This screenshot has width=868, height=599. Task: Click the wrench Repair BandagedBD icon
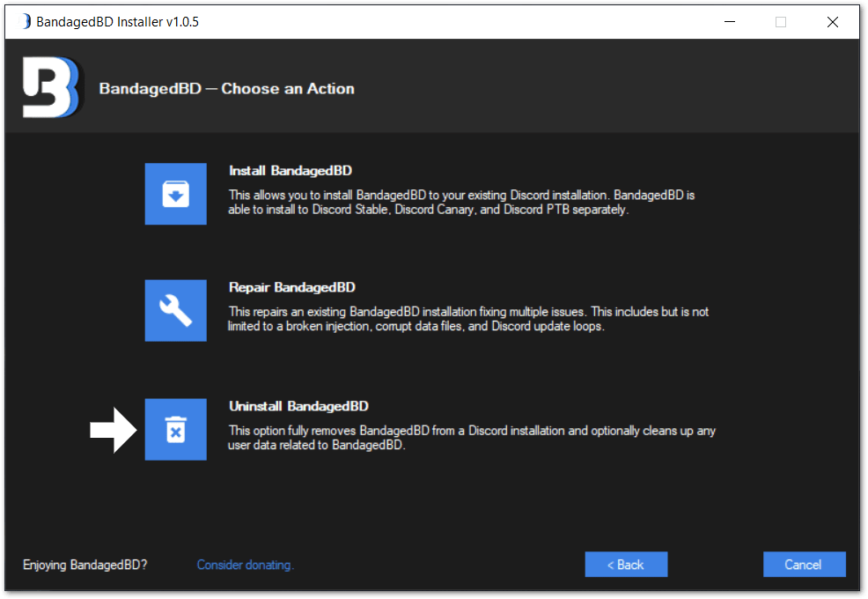pyautogui.click(x=175, y=310)
